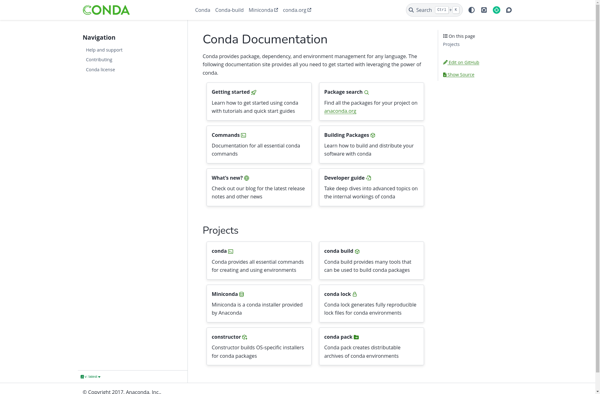Open Help and support in the sidebar
The width and height of the screenshot is (600, 394).
[104, 50]
